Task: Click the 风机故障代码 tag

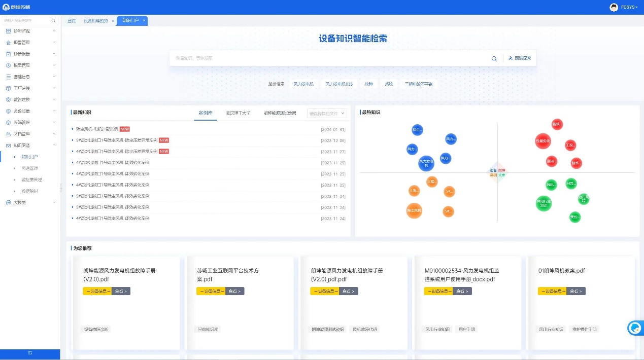Action: [x=365, y=330]
